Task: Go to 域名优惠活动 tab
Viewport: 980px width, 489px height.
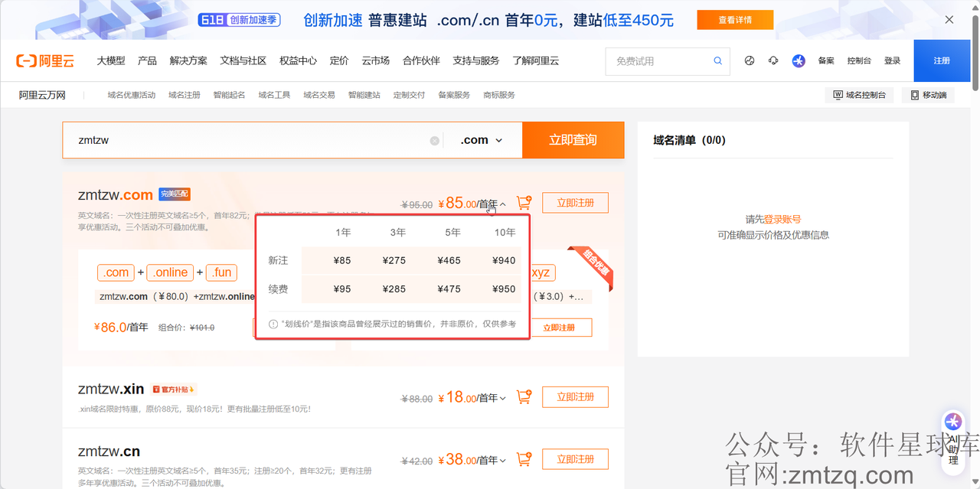Action: (132, 95)
